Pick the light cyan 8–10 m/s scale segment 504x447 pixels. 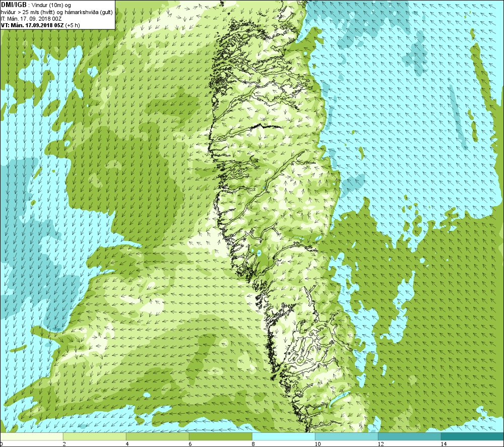point(283,436)
